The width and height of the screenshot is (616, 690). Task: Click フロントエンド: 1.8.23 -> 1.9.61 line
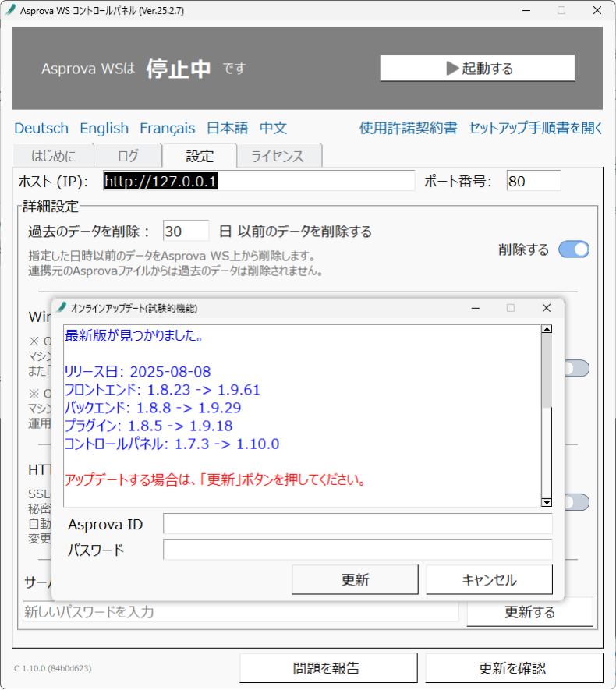[162, 390]
